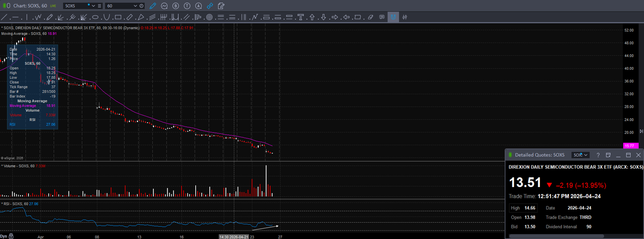Click the 14:30 2026-04-21 time marker
The height and width of the screenshot is (239, 644).
pyautogui.click(x=235, y=236)
